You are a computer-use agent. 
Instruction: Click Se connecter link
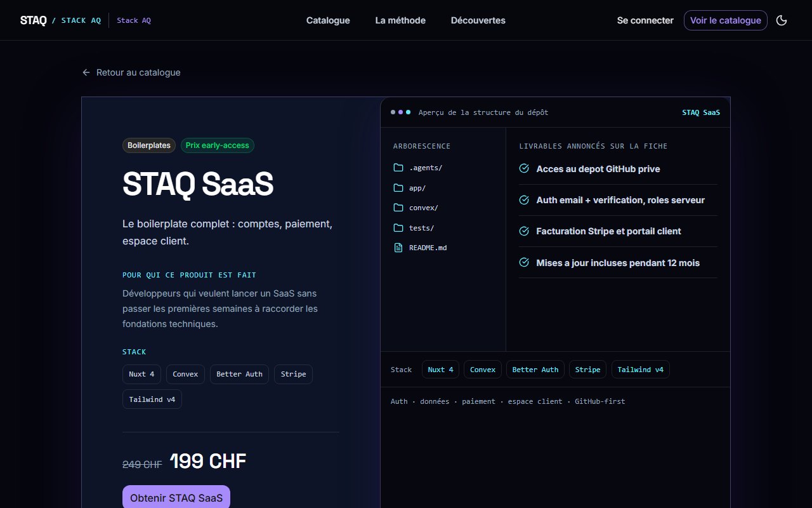pyautogui.click(x=645, y=20)
